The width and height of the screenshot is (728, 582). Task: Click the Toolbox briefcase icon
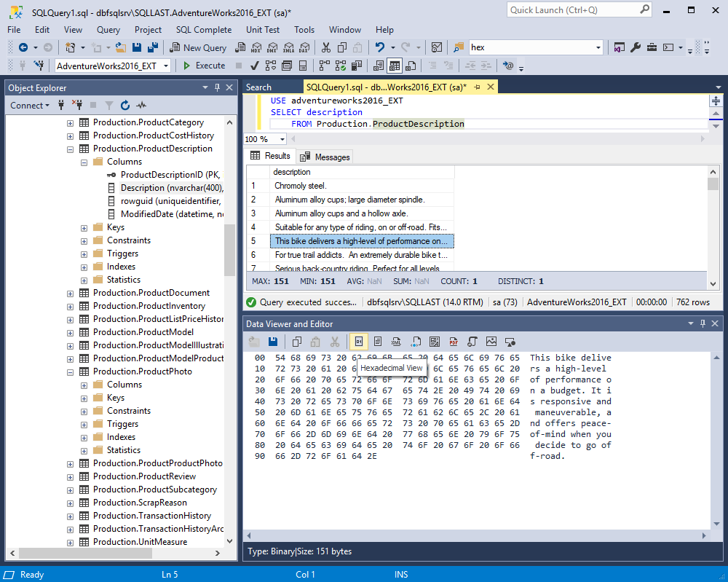652,47
